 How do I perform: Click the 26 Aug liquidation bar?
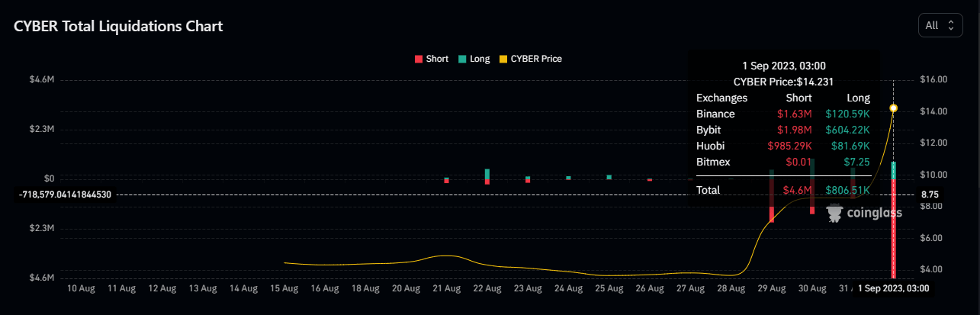649,180
